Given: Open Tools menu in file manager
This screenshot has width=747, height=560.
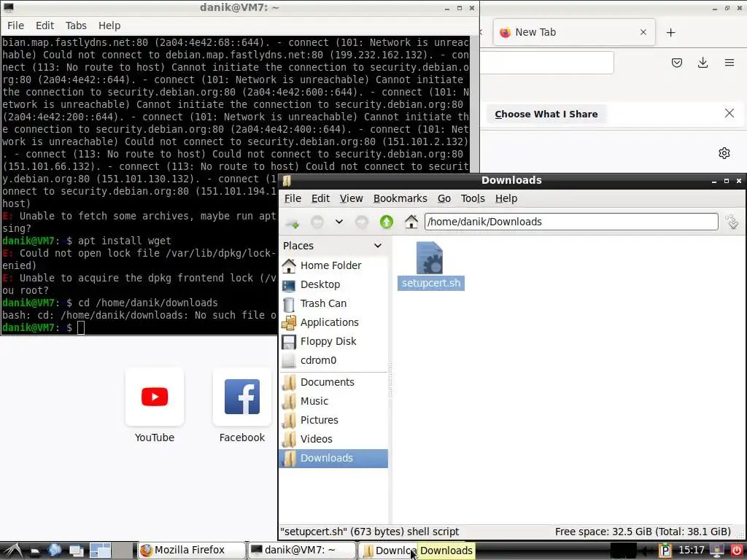Looking at the screenshot, I should pyautogui.click(x=473, y=198).
